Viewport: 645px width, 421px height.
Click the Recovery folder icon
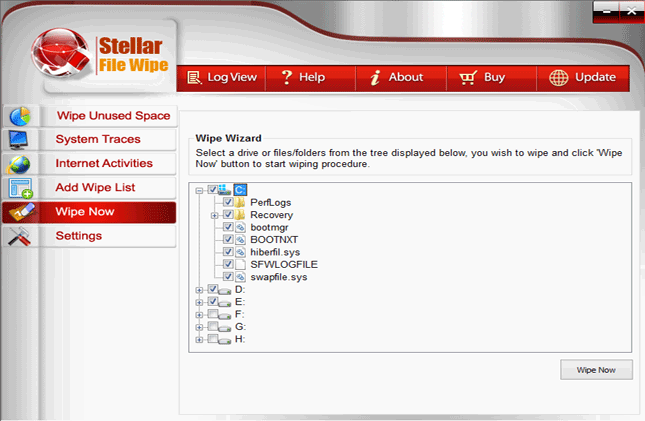pos(240,215)
